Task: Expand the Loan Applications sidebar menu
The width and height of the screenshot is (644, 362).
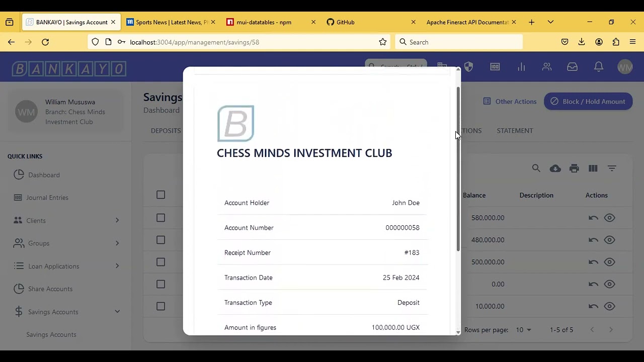Action: point(117,266)
